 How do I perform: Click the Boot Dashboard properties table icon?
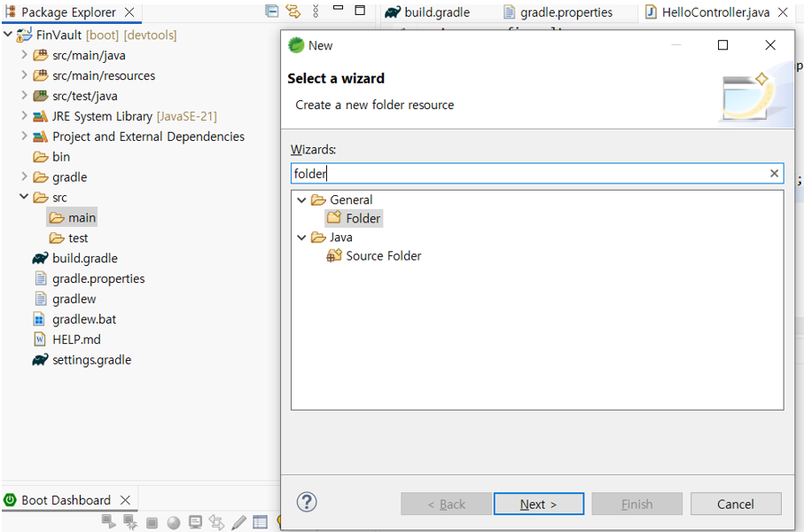tap(260, 522)
